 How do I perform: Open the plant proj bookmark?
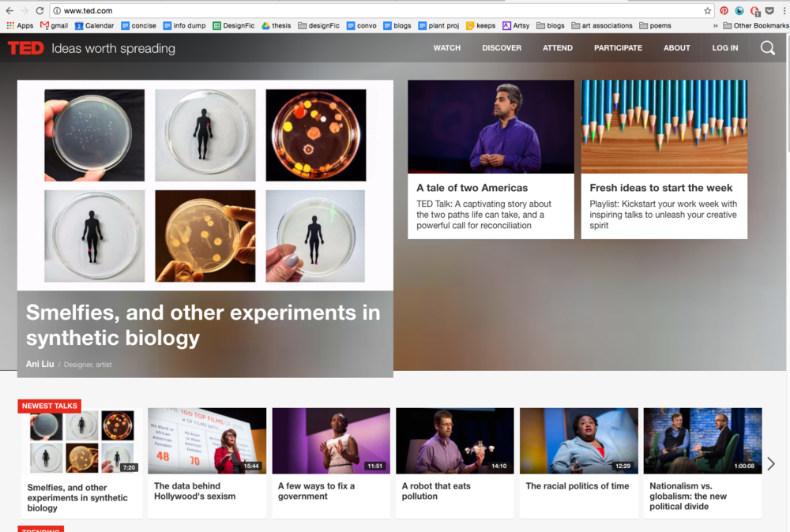click(x=438, y=26)
